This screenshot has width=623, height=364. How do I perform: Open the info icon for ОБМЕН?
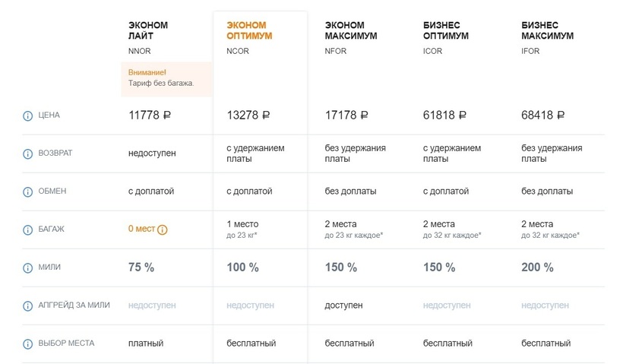(28, 191)
